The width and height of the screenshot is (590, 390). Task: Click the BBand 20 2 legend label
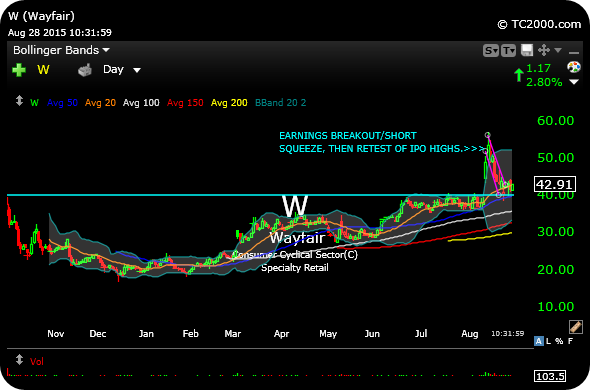pos(281,102)
